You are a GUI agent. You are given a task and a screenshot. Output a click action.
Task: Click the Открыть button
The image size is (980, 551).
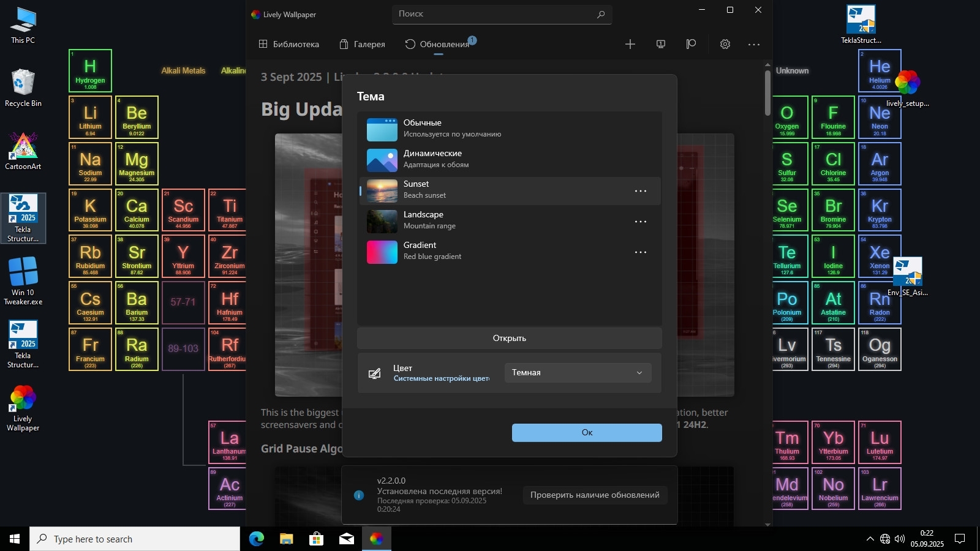[x=510, y=339]
